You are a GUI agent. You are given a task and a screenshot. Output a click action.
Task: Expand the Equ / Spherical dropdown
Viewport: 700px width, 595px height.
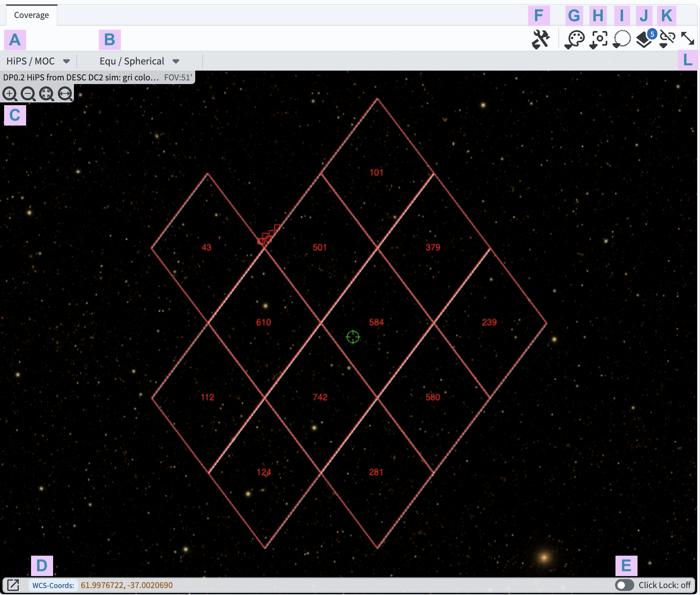click(x=139, y=61)
